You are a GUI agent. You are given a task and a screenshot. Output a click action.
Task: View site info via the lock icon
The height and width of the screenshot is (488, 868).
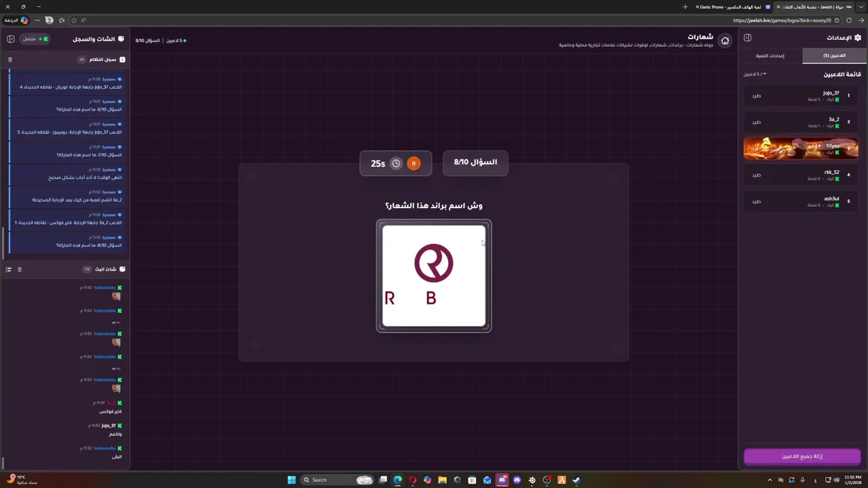click(x=837, y=20)
